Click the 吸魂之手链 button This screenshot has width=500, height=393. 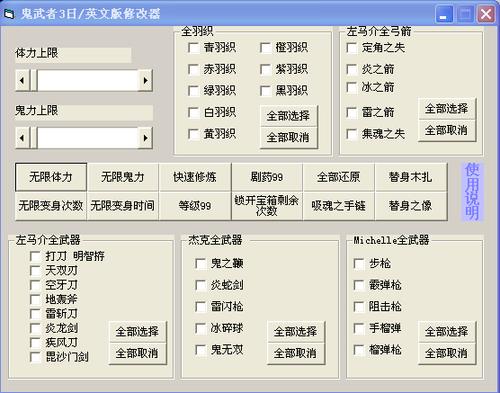tap(339, 206)
